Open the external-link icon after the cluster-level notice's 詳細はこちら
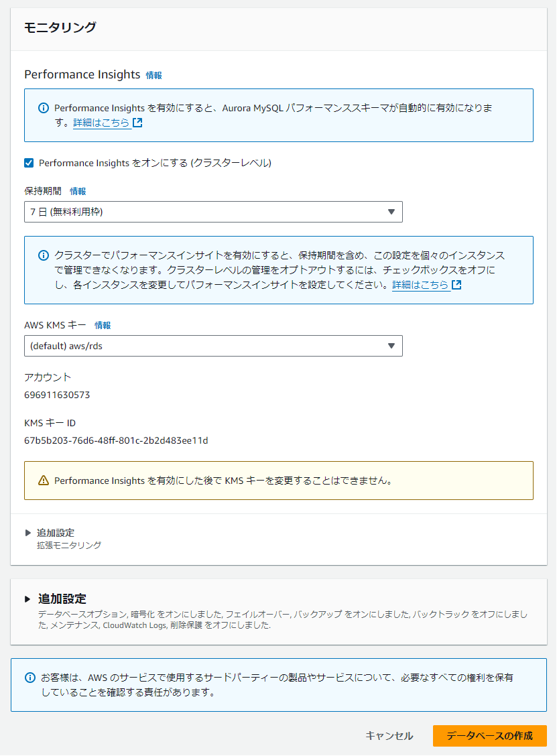The height and width of the screenshot is (756, 557). pyautogui.click(x=456, y=284)
